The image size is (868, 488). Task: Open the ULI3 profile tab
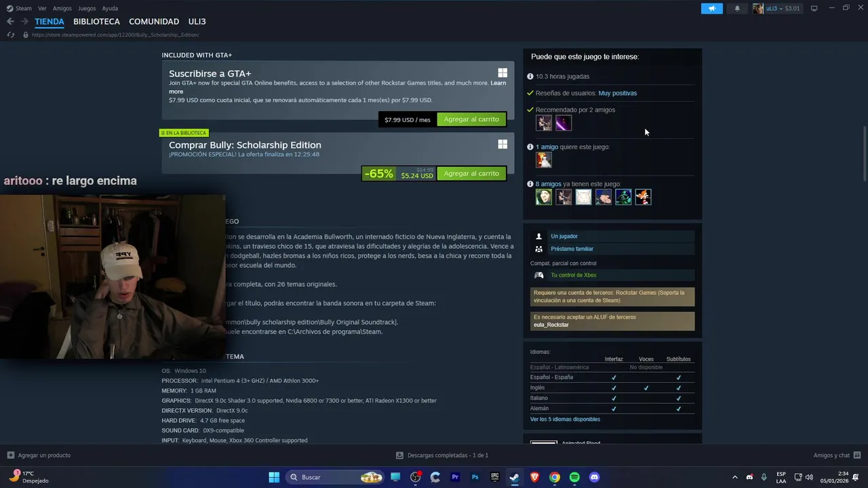(x=197, y=22)
